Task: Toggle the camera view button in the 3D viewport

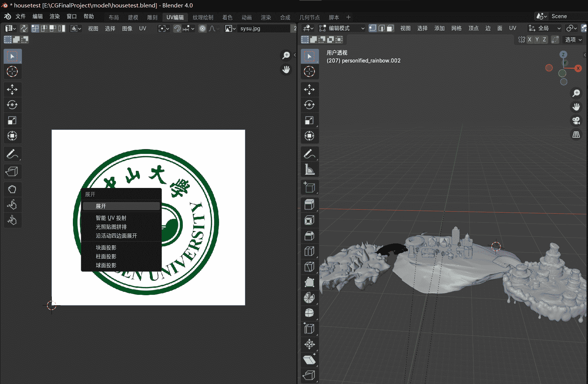Action: 576,121
